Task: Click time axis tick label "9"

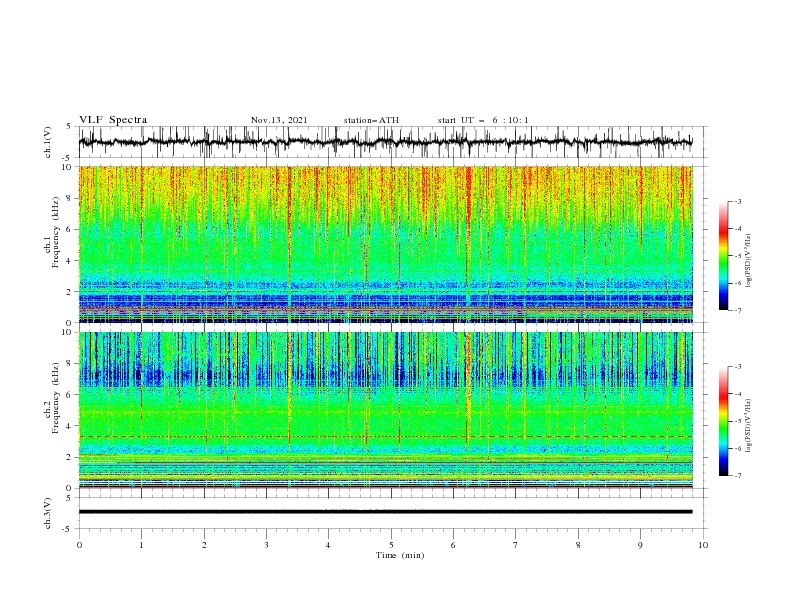Action: 640,545
